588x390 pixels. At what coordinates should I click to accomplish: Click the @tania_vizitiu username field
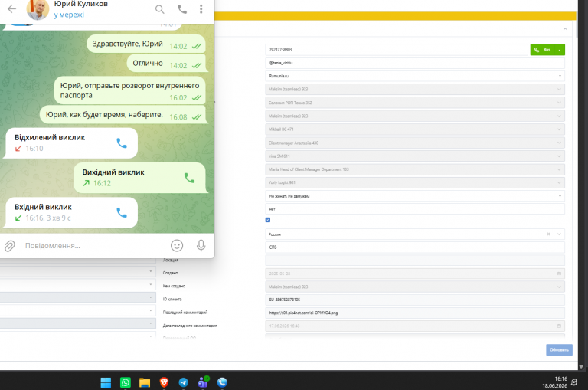415,63
